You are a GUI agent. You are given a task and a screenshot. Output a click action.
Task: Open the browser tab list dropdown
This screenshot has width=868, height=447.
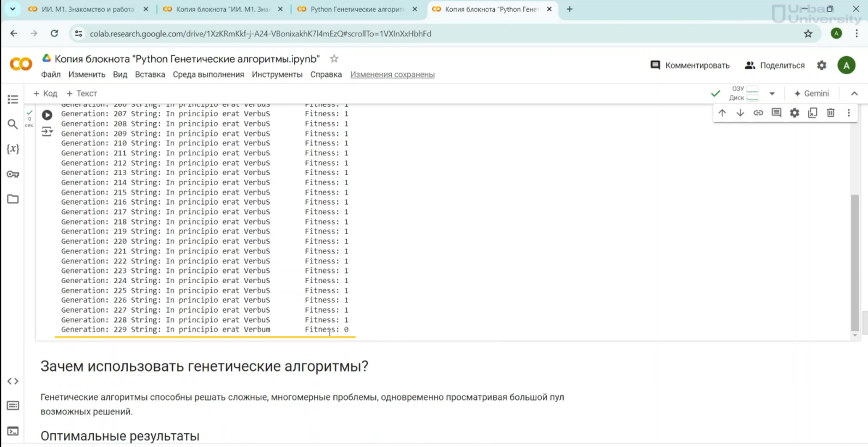13,9
